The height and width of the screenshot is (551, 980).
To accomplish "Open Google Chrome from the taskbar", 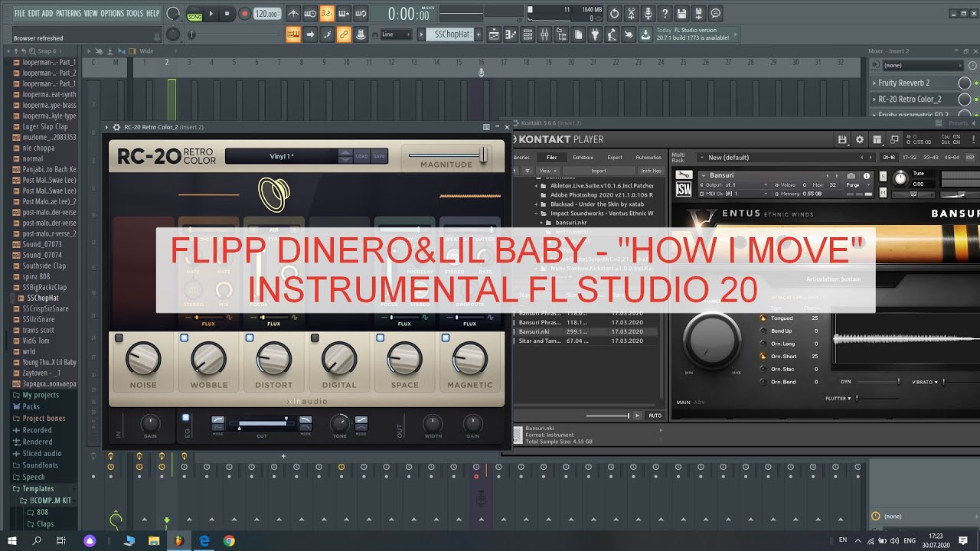I will click(229, 540).
